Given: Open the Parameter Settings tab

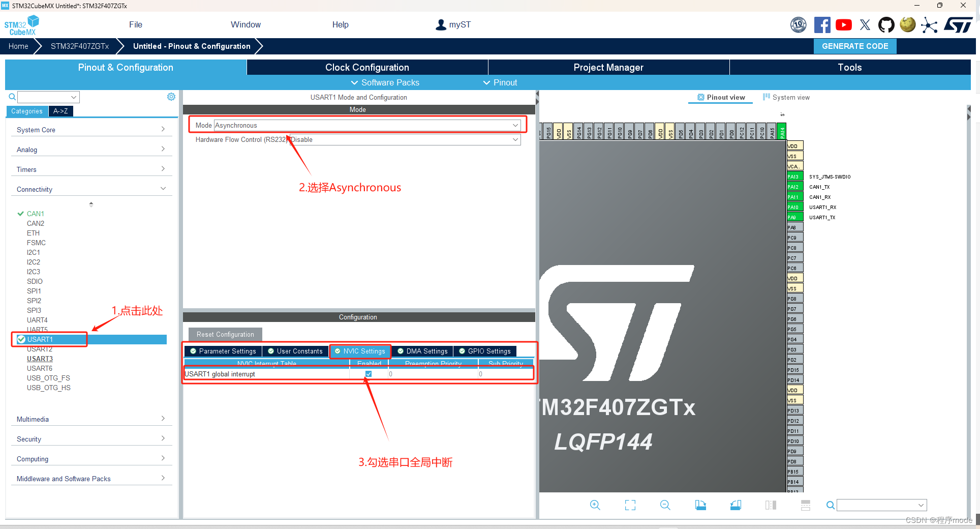Looking at the screenshot, I should 223,351.
